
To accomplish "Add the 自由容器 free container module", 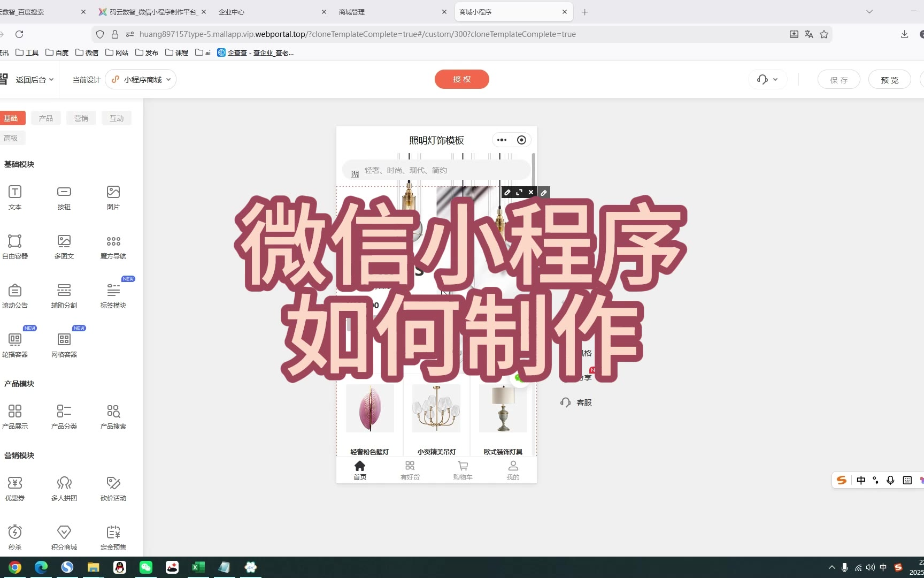I will click(x=15, y=246).
